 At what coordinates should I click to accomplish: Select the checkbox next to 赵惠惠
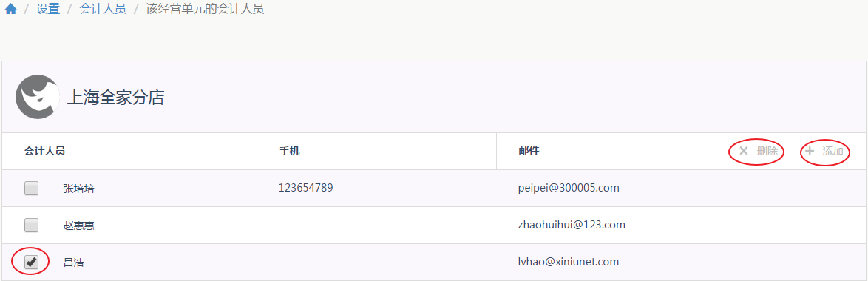(x=32, y=225)
